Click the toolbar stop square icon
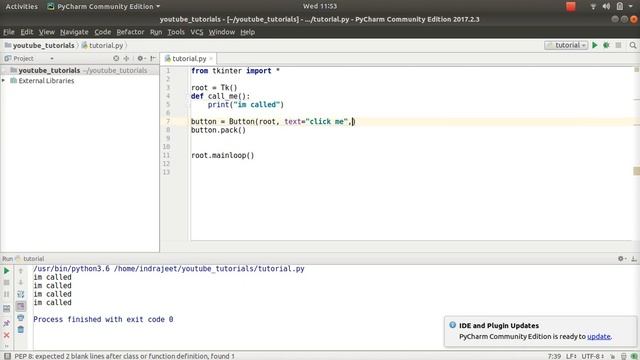640x360 pixels. (619, 45)
